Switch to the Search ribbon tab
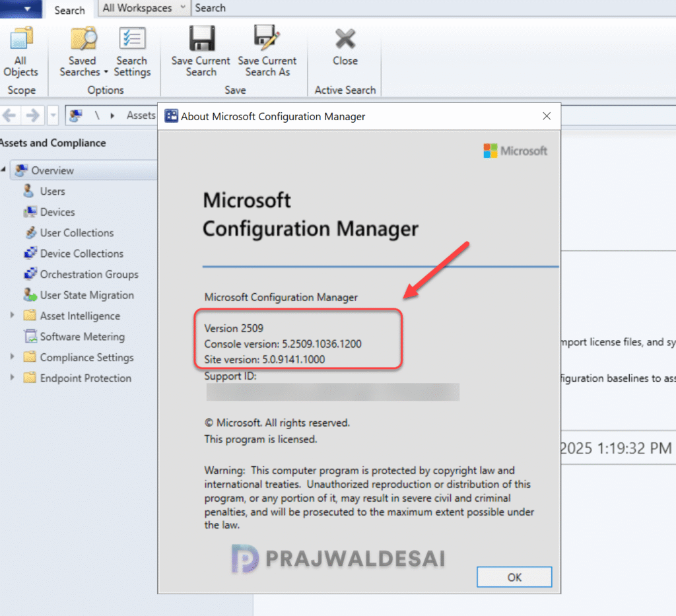 (69, 10)
